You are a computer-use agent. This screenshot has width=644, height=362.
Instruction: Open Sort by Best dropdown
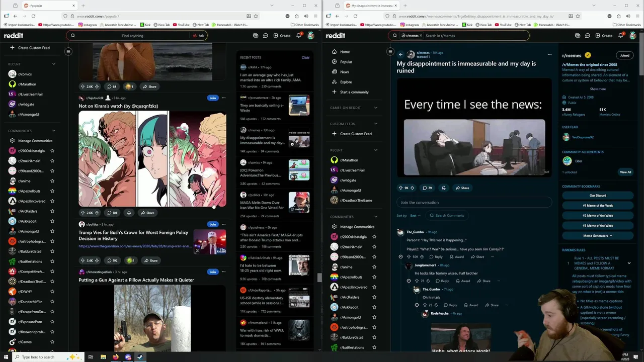[x=415, y=216]
